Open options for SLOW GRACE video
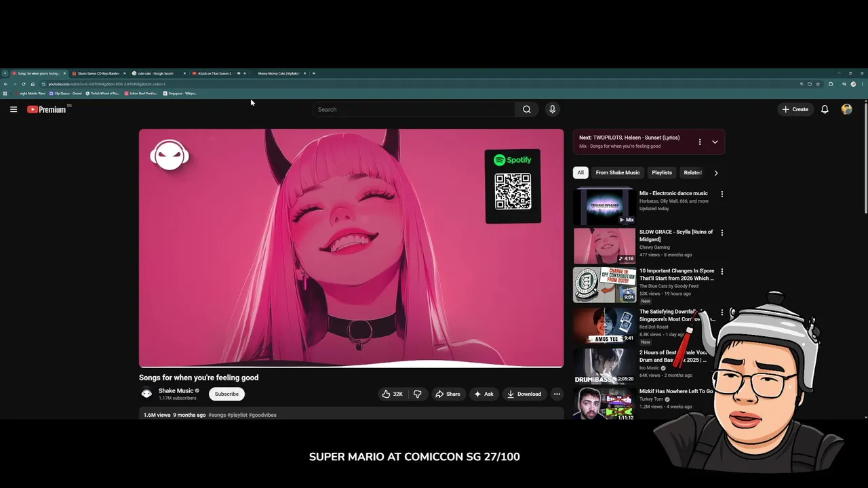The image size is (868, 488). 722,232
